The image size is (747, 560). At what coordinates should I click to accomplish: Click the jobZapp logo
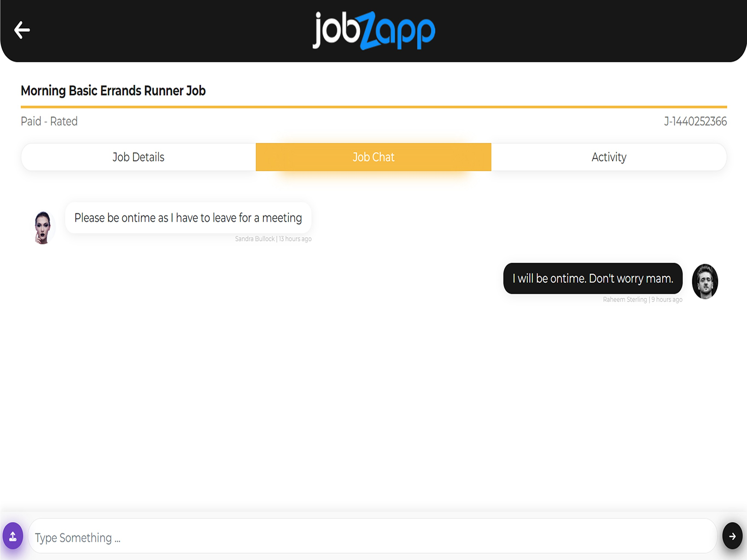tap(374, 30)
